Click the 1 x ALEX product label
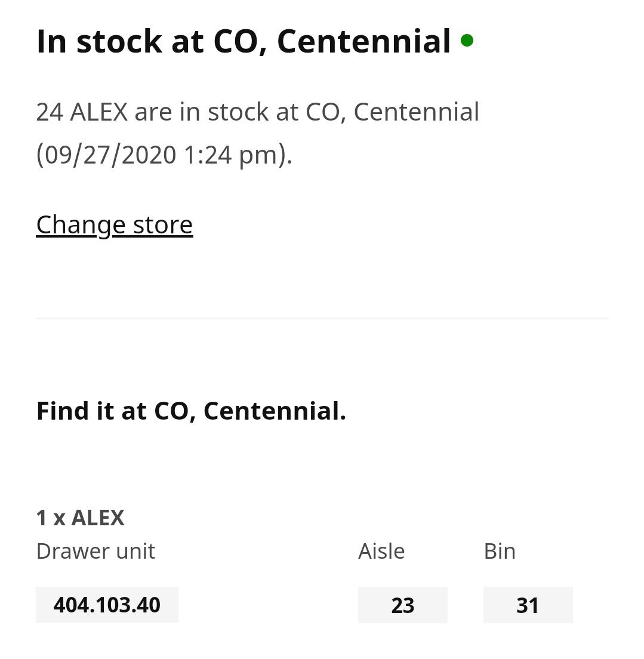This screenshot has width=644, height=659. pos(80,517)
